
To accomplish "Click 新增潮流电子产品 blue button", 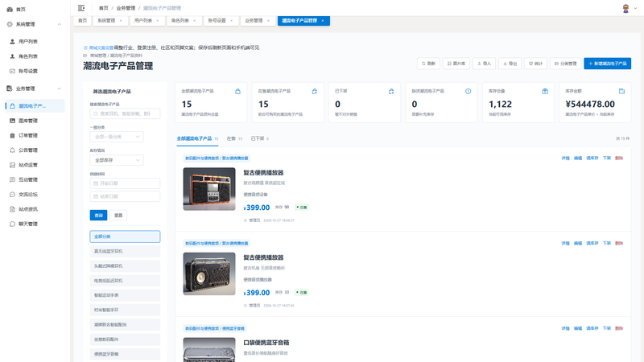I will click(x=608, y=64).
